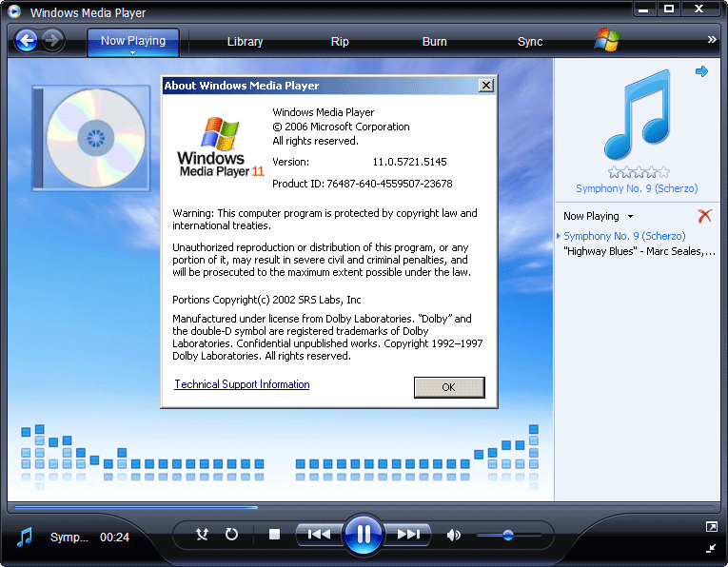Toggle repeat playback
Image resolution: width=728 pixels, height=567 pixels.
(x=231, y=535)
